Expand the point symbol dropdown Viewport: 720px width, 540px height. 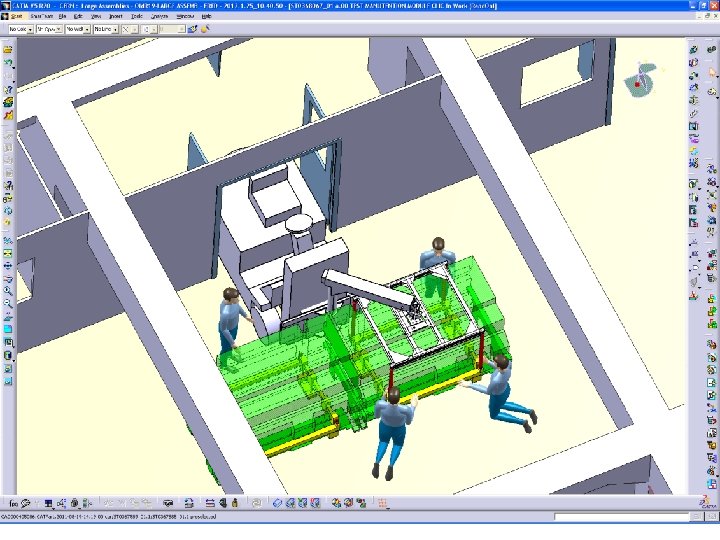tap(135, 29)
